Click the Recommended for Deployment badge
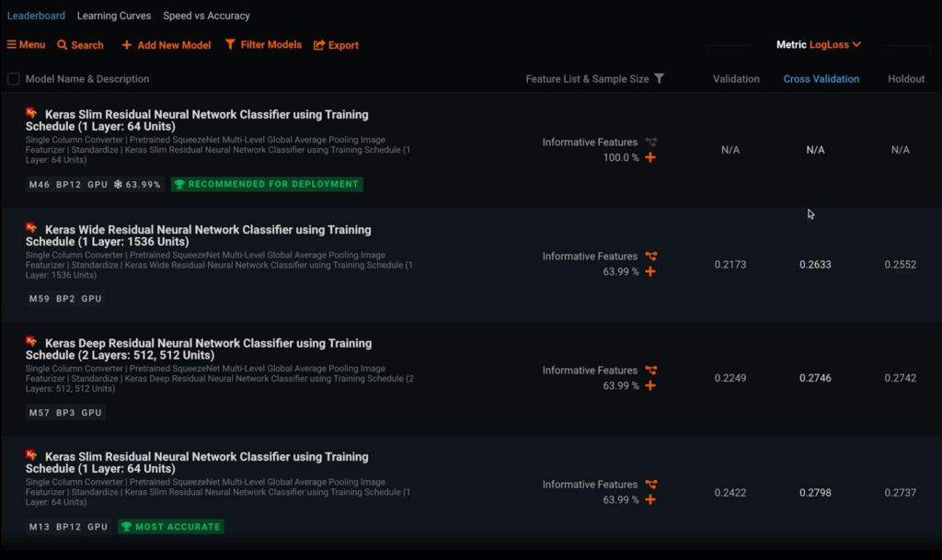Screen dimensions: 942x560 [x=267, y=185]
